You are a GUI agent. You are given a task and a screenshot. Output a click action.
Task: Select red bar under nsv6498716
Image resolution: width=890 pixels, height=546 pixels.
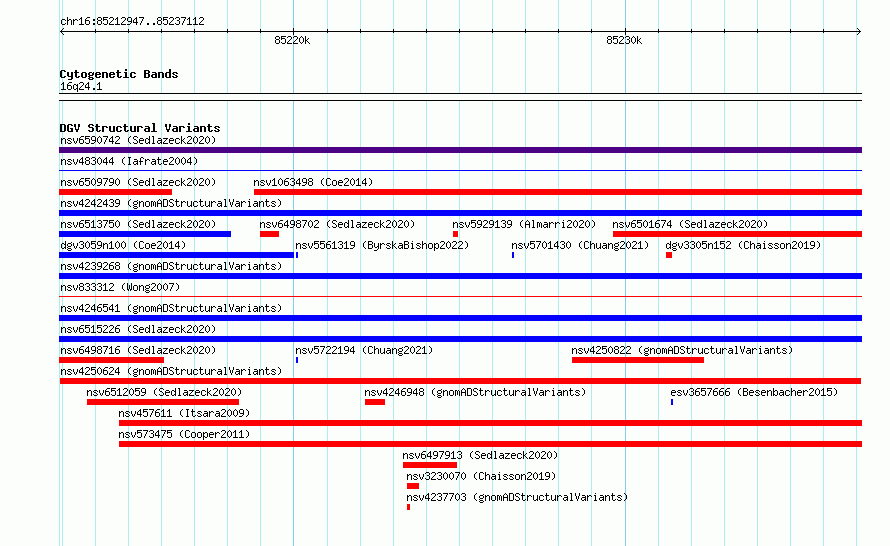pyautogui.click(x=111, y=360)
